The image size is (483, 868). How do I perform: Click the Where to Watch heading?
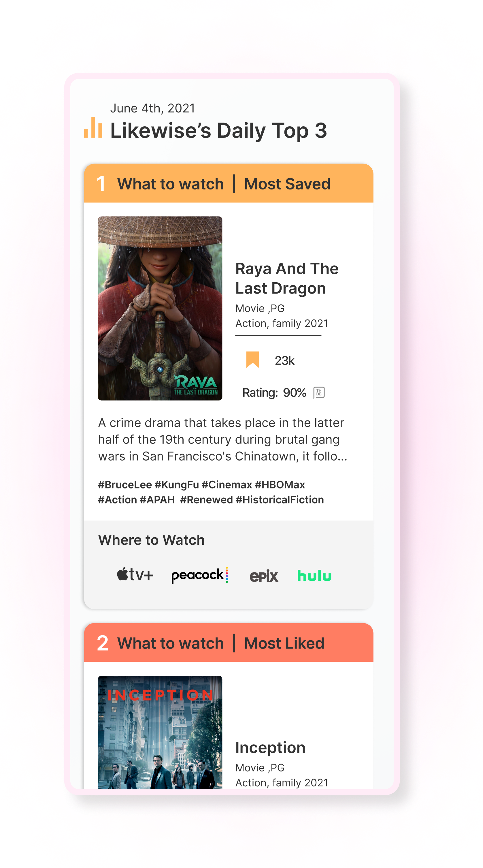pos(151,540)
